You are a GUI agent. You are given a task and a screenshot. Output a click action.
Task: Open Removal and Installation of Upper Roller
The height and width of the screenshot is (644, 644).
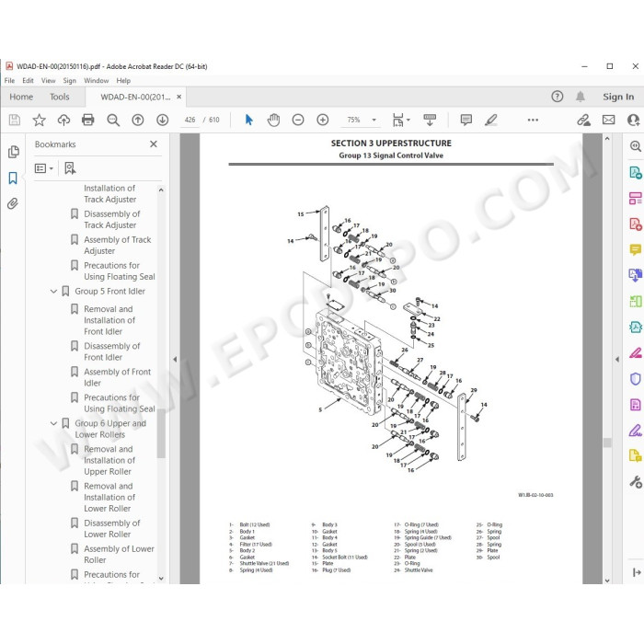(108, 460)
